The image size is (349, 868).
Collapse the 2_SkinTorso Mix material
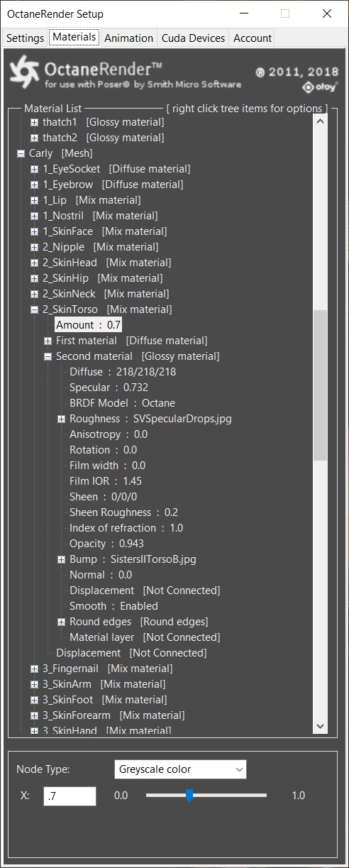[x=35, y=309]
